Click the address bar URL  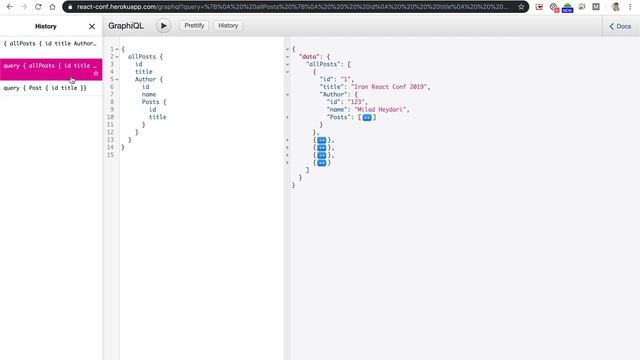click(x=292, y=7)
